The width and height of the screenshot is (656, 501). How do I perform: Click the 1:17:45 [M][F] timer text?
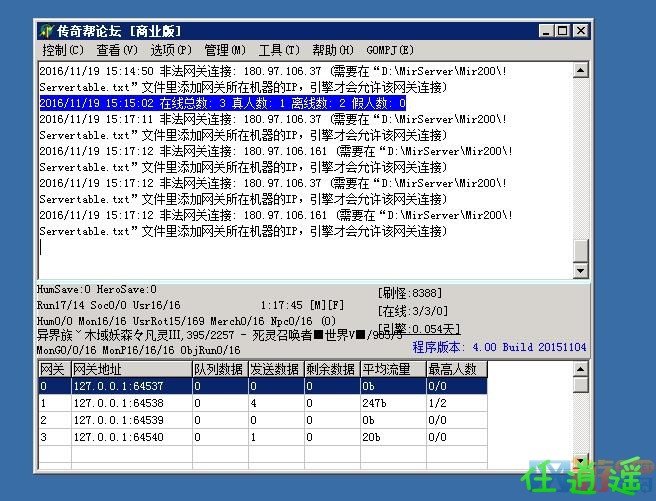pos(302,305)
